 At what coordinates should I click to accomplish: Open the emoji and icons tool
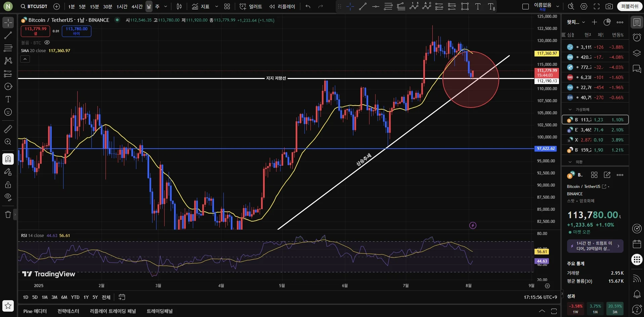(x=8, y=112)
